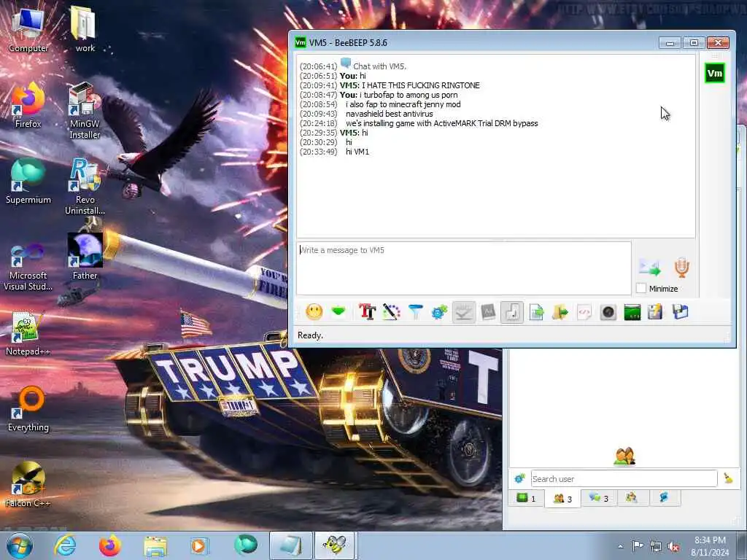Select the Supermium desktop shortcut
Screen dimensions: 747x560
tap(28, 182)
